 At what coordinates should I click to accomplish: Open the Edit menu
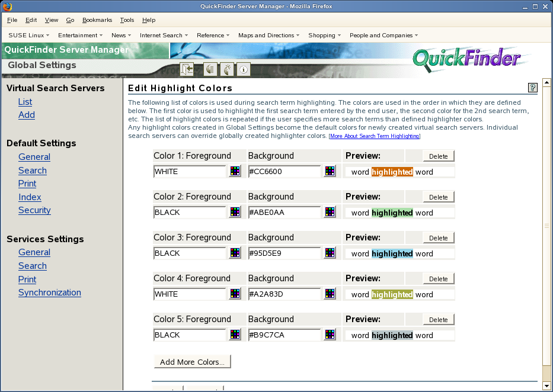(x=31, y=20)
